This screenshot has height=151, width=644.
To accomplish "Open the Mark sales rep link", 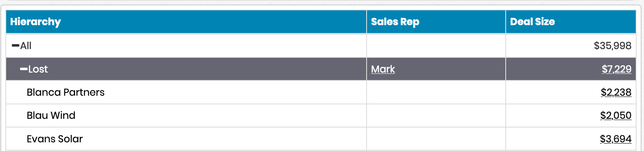I will click(x=383, y=69).
